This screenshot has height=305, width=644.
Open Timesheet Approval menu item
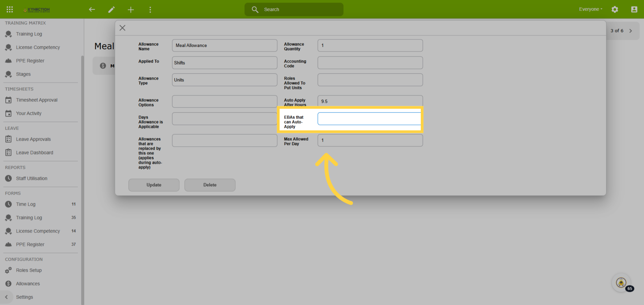pos(37,100)
